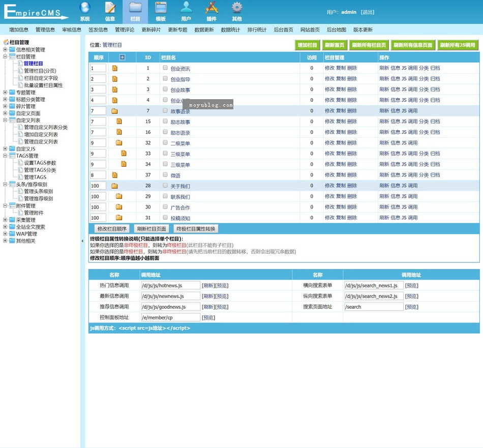The width and height of the screenshot is (483, 448).
Task: Expand the 采集管理 tree node
Action: (x=5, y=220)
